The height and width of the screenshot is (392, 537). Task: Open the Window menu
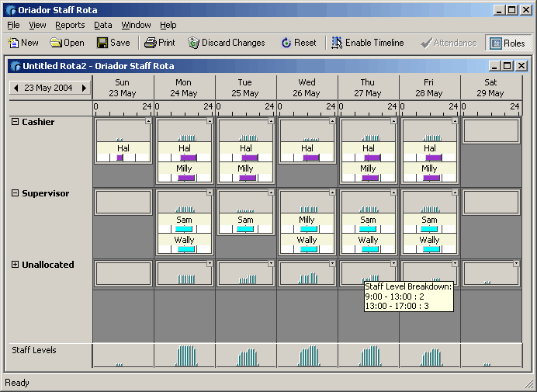(x=136, y=25)
